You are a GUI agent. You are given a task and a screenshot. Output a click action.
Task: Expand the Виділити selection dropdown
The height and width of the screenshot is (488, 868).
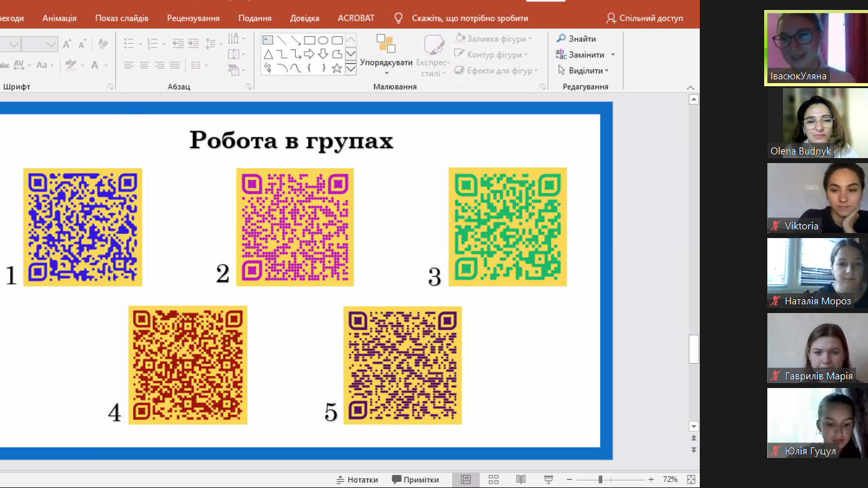(607, 71)
